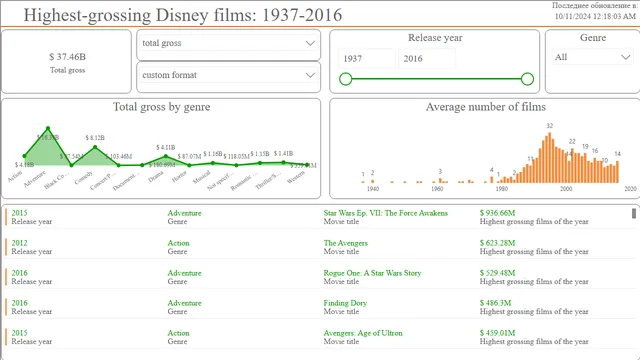Click the Release year slicer title
Viewport: 640px width, 360px height.
pyautogui.click(x=435, y=38)
